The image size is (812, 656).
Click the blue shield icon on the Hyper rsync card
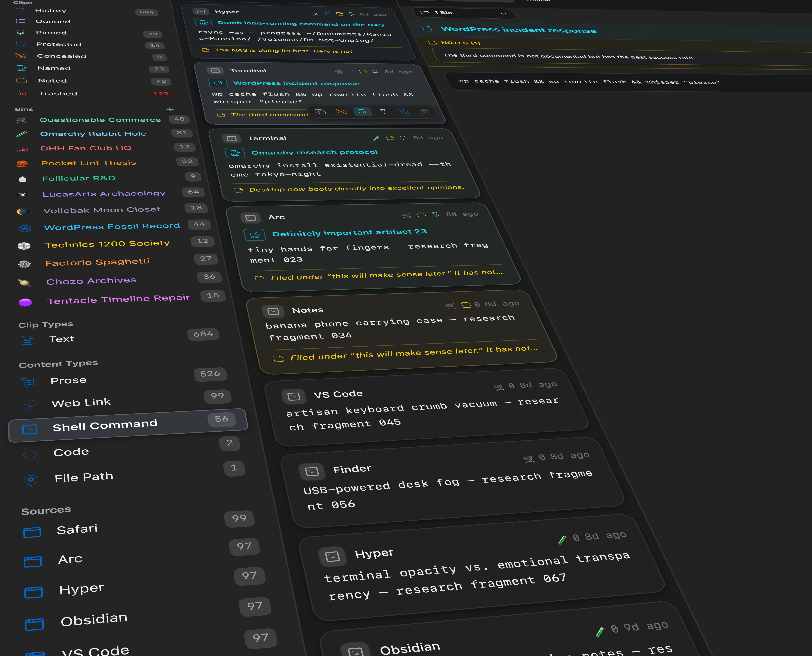(328, 14)
